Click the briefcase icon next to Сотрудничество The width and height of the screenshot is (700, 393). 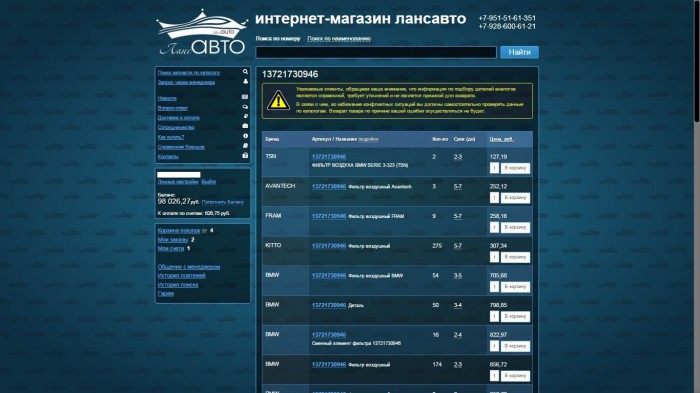(245, 126)
